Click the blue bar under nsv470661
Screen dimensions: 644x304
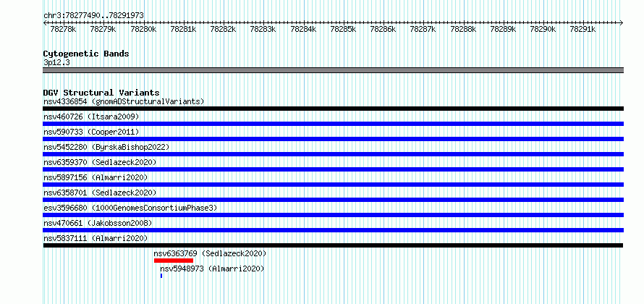[333, 230]
